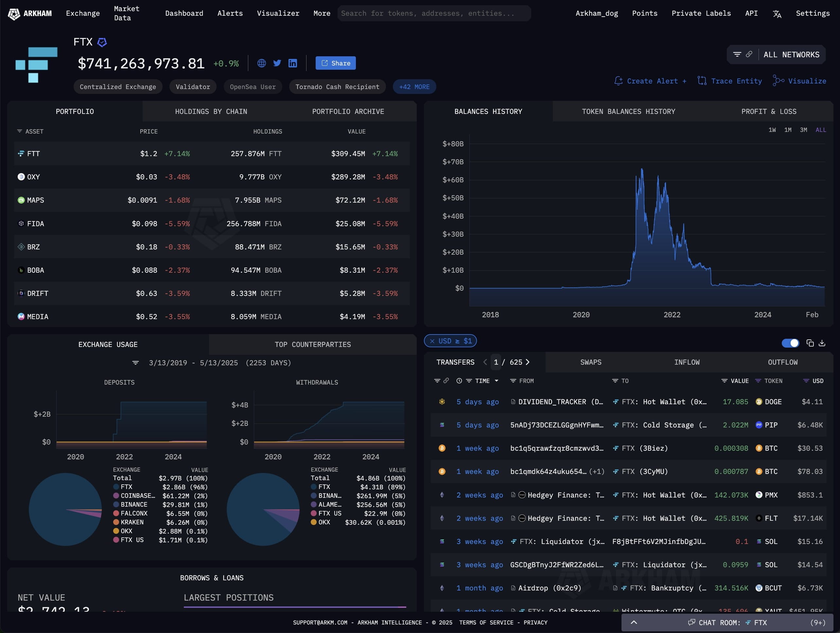Open FTX LinkedIn icon
This screenshot has height=633, width=840.
(293, 63)
